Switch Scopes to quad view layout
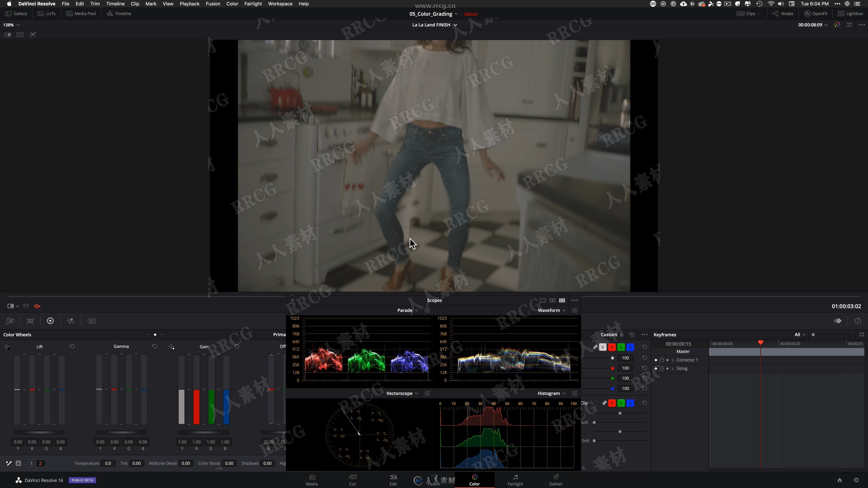The width and height of the screenshot is (868, 488). [x=562, y=300]
